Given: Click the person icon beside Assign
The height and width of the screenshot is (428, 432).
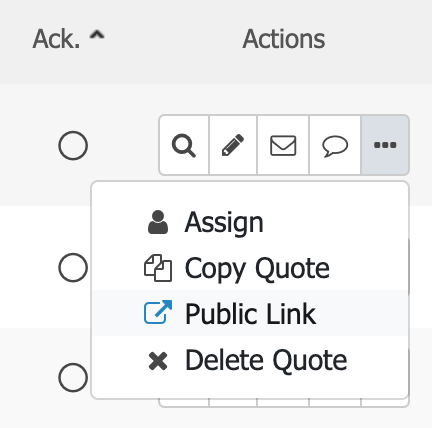Looking at the screenshot, I should pyautogui.click(x=158, y=222).
